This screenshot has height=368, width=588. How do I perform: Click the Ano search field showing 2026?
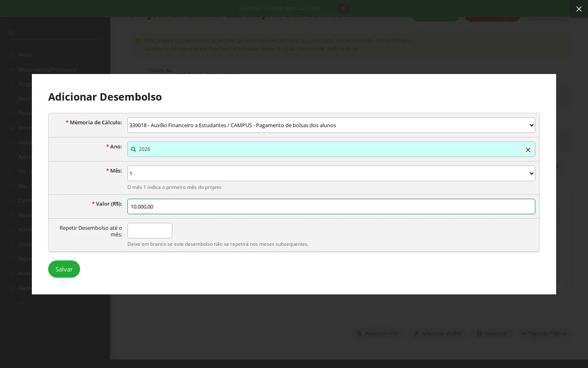pos(331,149)
